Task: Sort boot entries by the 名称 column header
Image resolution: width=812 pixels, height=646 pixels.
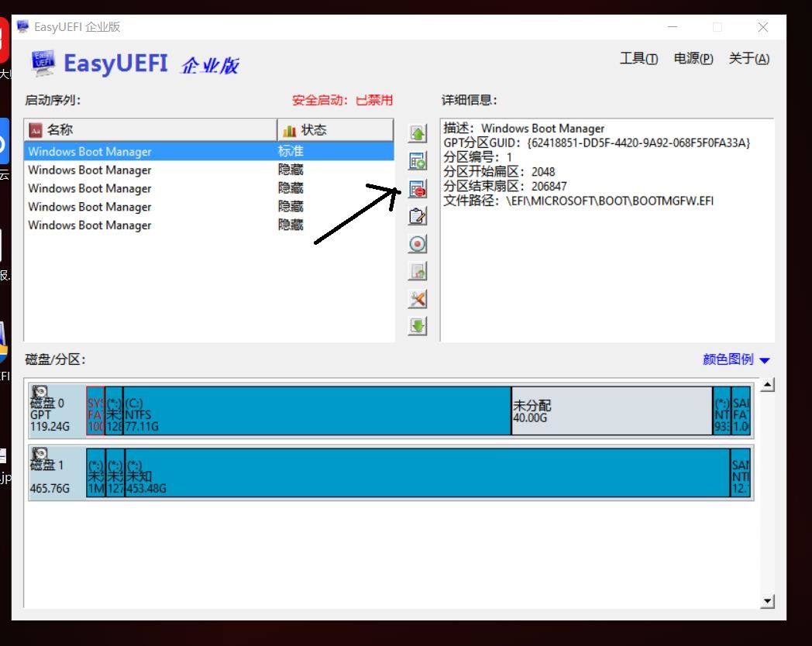Action: (150, 130)
